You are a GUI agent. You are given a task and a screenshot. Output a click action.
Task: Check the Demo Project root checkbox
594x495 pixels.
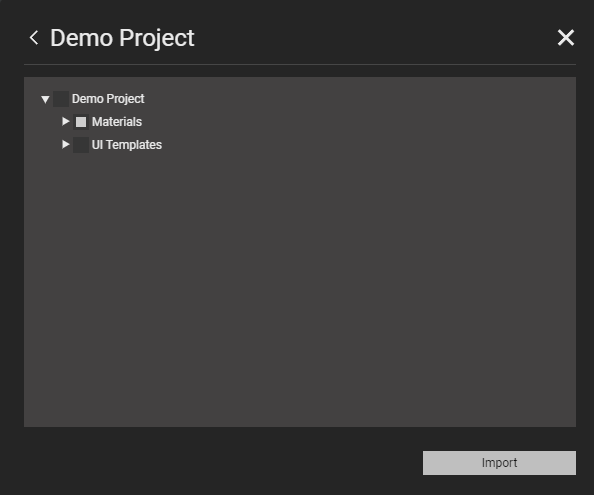pos(61,99)
